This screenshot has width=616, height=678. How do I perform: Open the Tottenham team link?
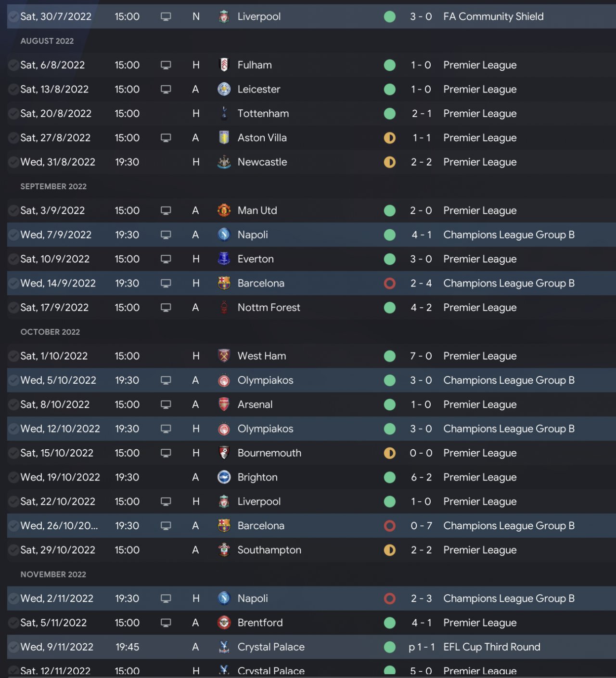click(263, 114)
